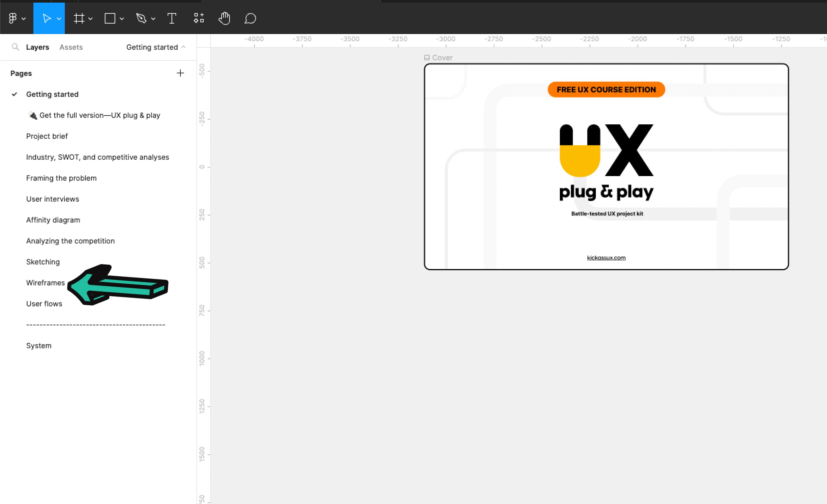The width and height of the screenshot is (827, 504).
Task: Select the Comment tool
Action: pos(250,18)
